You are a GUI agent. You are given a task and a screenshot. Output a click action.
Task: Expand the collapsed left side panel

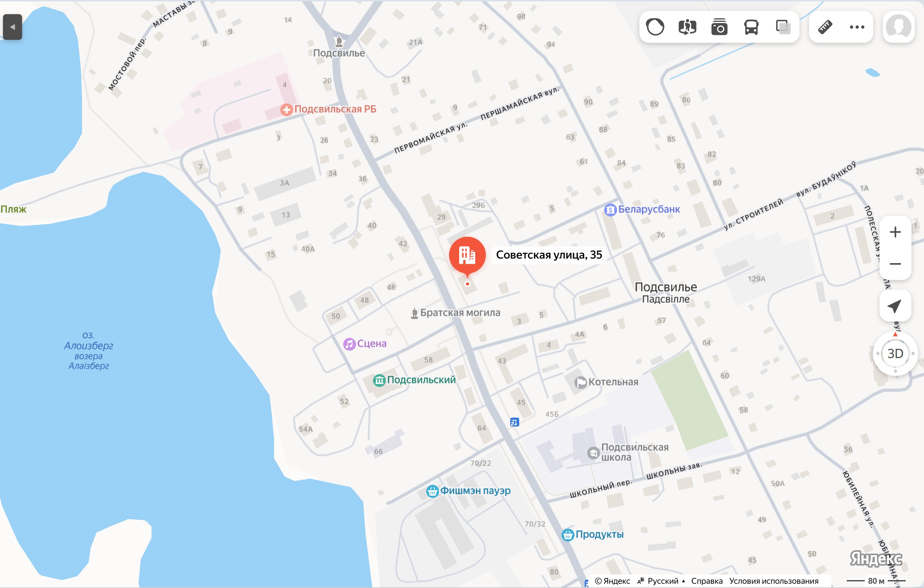point(12,27)
